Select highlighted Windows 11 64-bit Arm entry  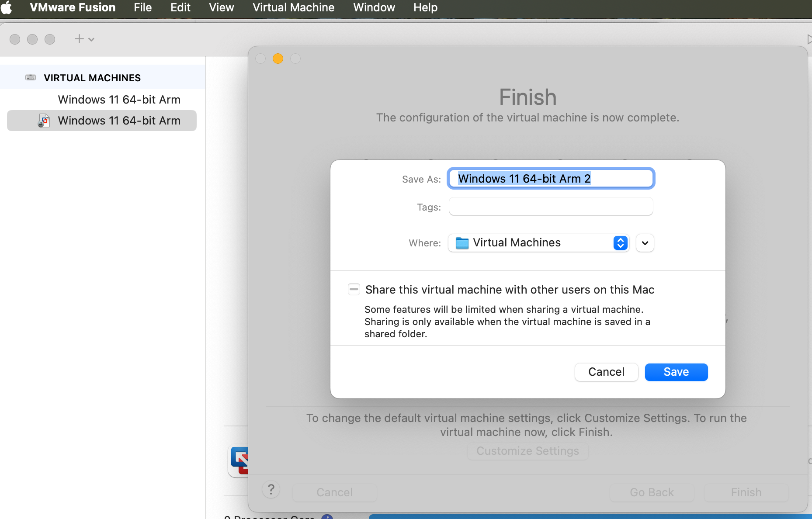102,121
